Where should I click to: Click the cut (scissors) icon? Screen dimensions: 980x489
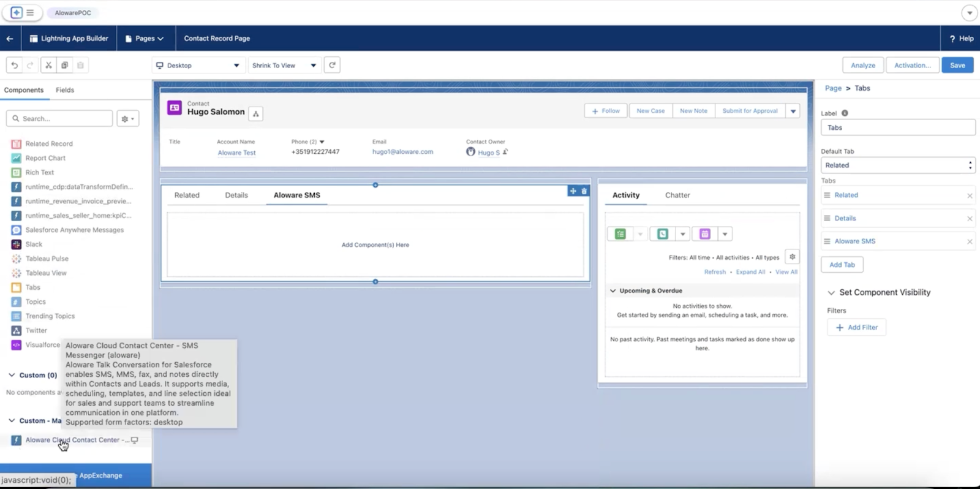coord(48,65)
